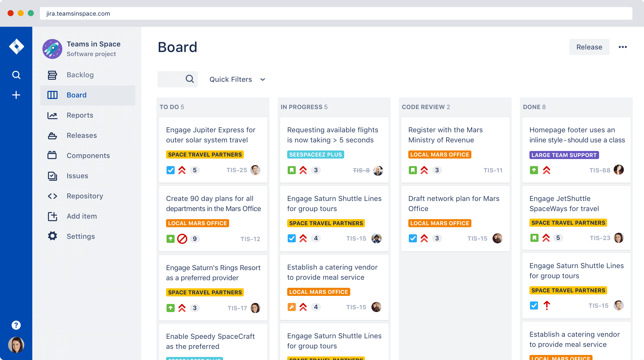Toggle checkbox on TIS-25 card
The image size is (644, 360).
tap(170, 170)
